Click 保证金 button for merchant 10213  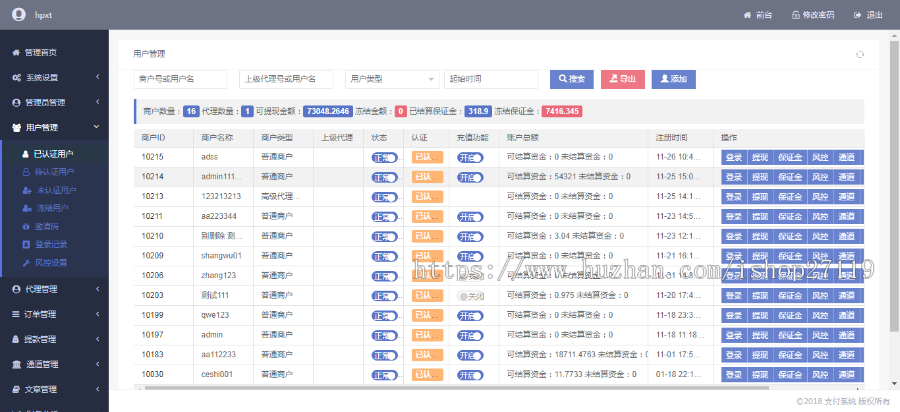click(x=790, y=197)
